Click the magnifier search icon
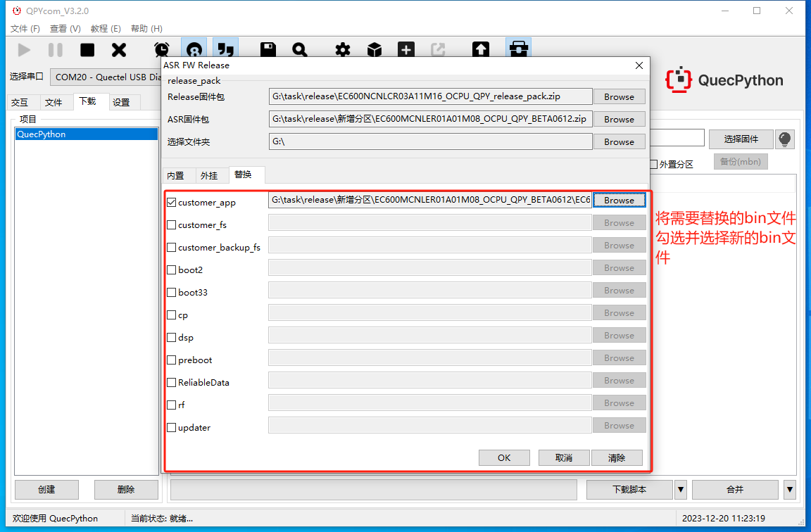 tap(299, 50)
